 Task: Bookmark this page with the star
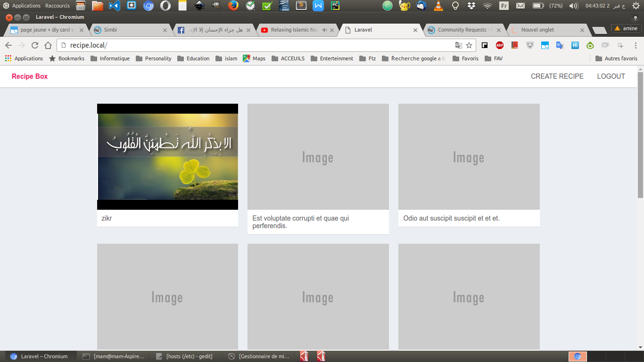(469, 45)
